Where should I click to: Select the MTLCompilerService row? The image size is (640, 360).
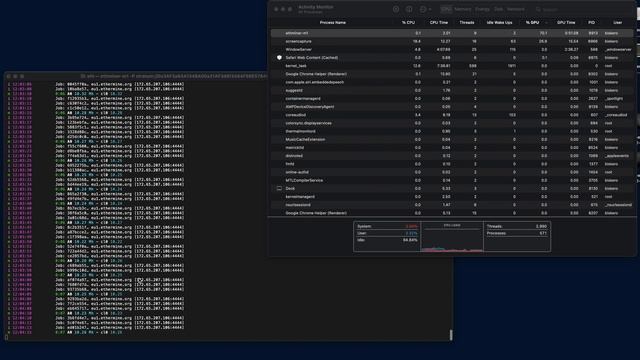(x=452, y=180)
